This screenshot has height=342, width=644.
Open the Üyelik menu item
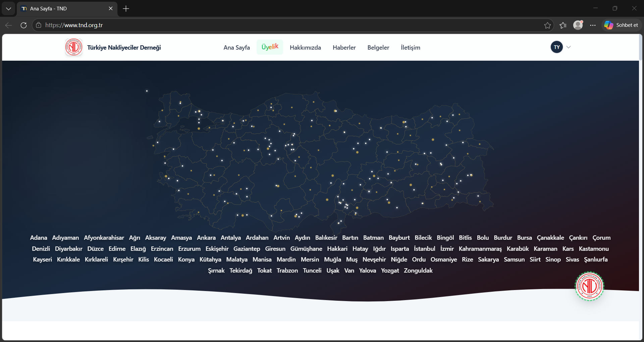point(270,47)
